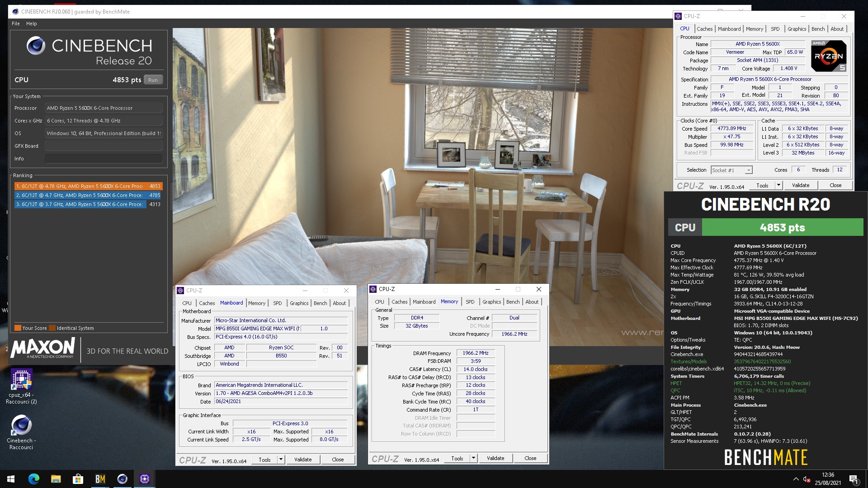Open the Socket #1 selection dropdown
This screenshot has width=868, height=488.
pos(749,170)
